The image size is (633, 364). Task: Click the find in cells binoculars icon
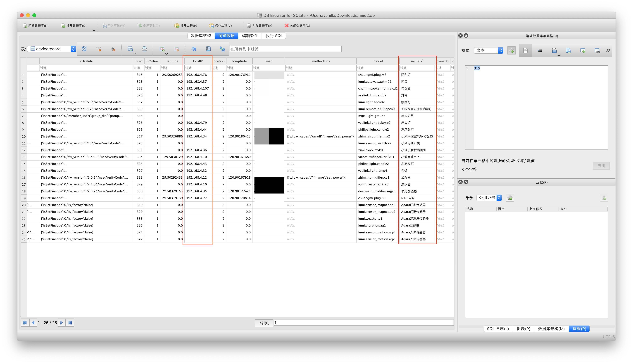point(208,49)
